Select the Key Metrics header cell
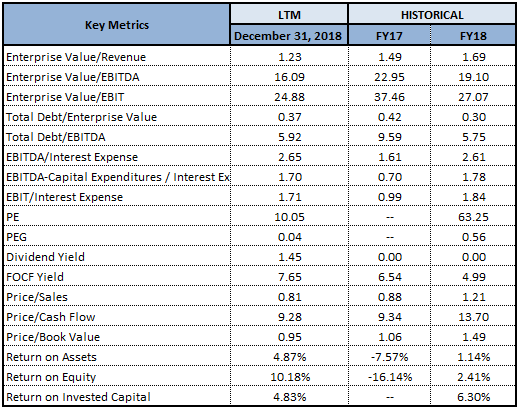 click(117, 25)
